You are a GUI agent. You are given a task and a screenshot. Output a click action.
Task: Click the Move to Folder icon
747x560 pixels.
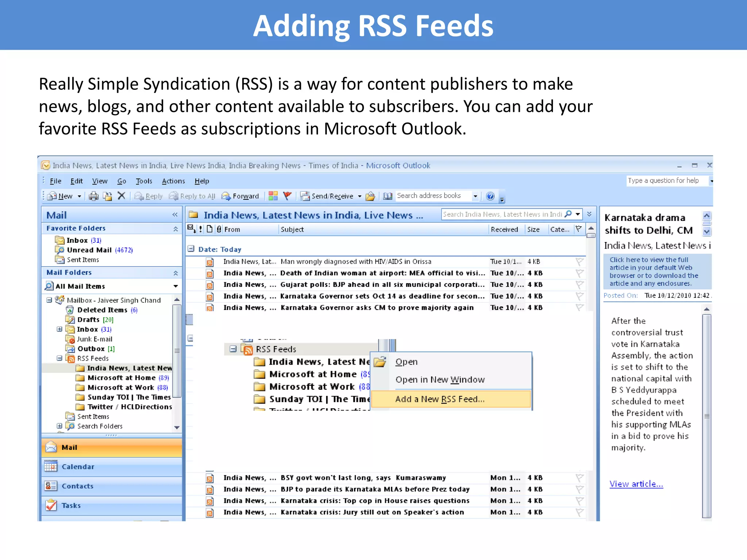[107, 196]
